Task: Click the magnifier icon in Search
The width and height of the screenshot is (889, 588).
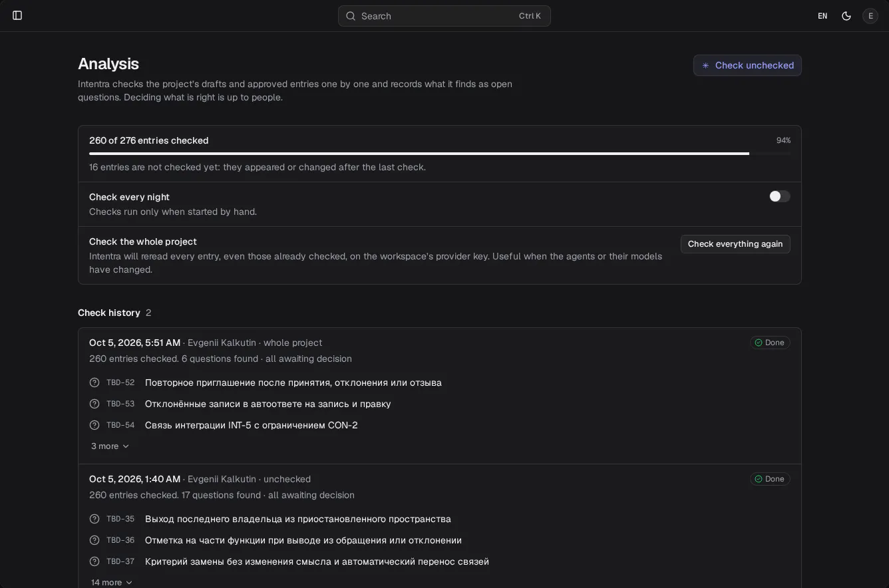Action: point(351,16)
